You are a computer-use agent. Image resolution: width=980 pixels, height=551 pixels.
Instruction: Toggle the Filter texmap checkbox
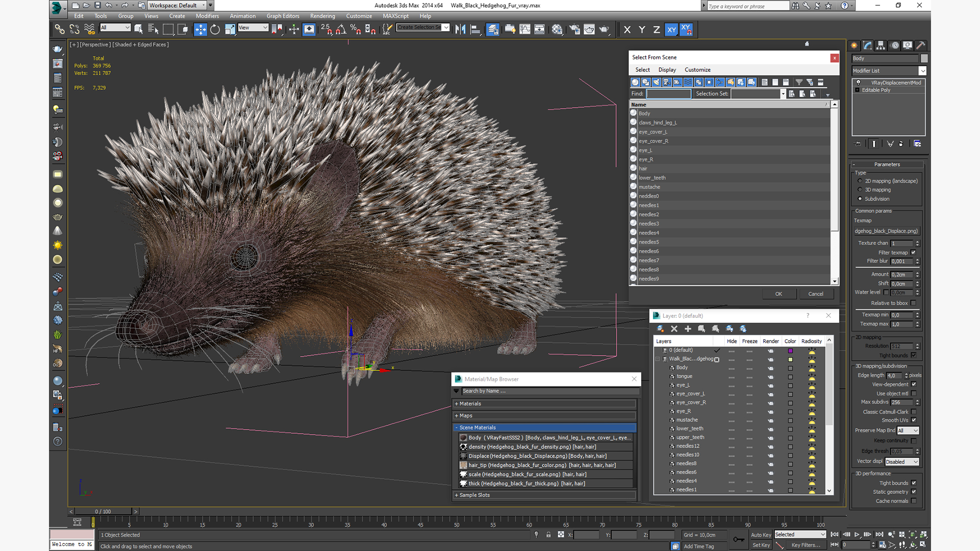pos(913,253)
